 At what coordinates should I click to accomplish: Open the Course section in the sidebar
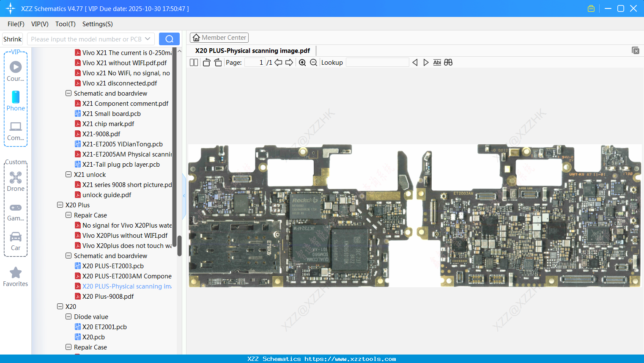(16, 71)
